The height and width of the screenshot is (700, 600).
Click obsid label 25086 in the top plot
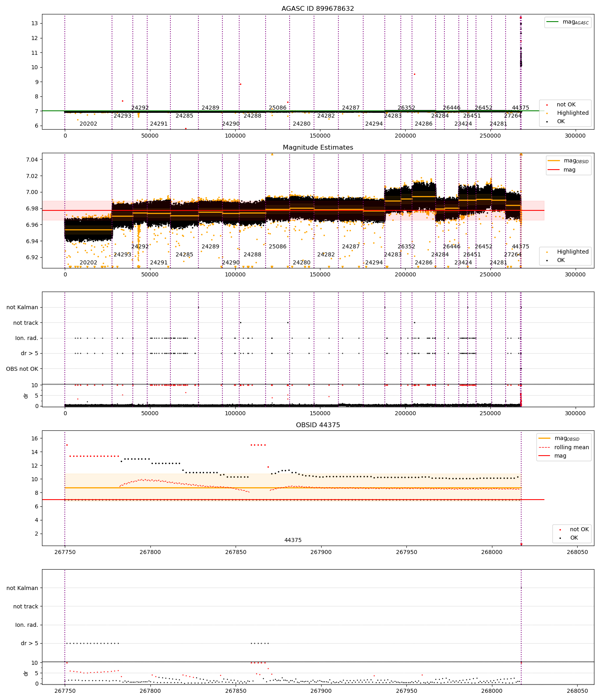pyautogui.click(x=278, y=108)
